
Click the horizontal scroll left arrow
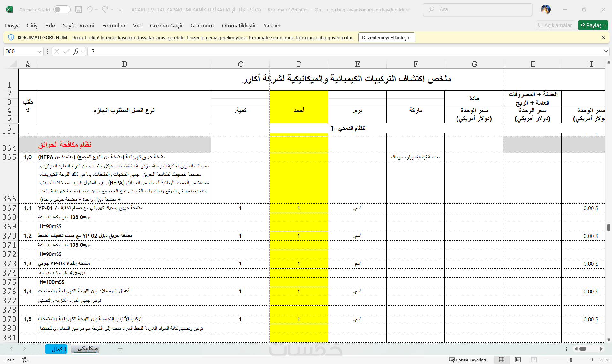[x=576, y=349]
